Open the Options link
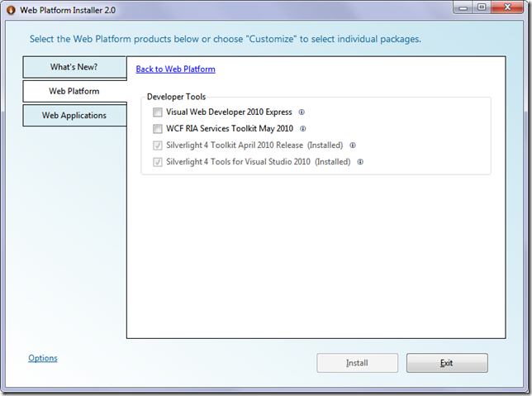 click(43, 358)
